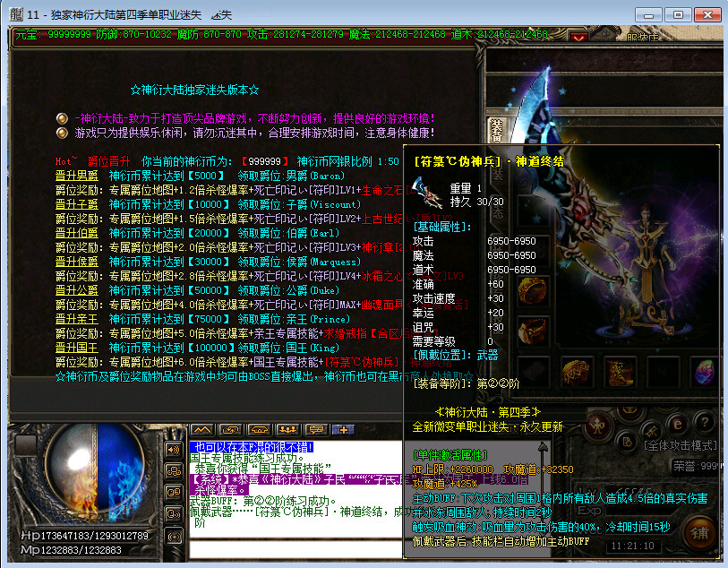The height and width of the screenshot is (568, 728).
Task: Click the speech bubble chat icon
Action: 316,430
